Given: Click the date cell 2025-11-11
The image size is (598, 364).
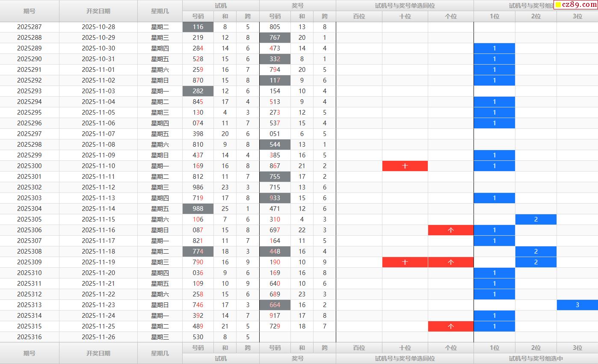Looking at the screenshot, I should tap(98, 177).
